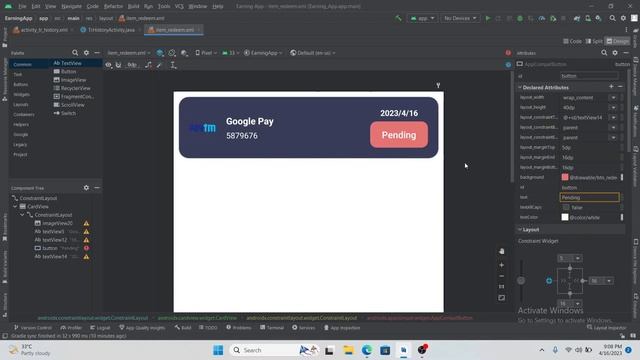
Task: Click zoom to fit screen icon
Action: click(x=502, y=298)
